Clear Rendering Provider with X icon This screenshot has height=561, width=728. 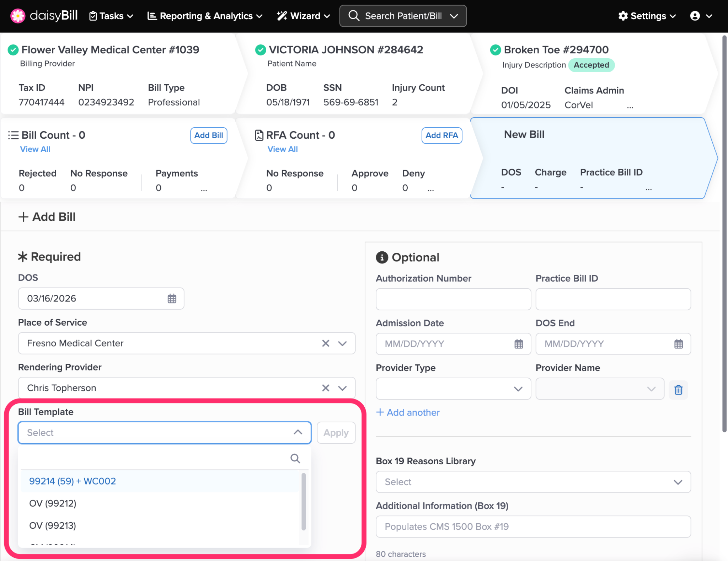326,388
